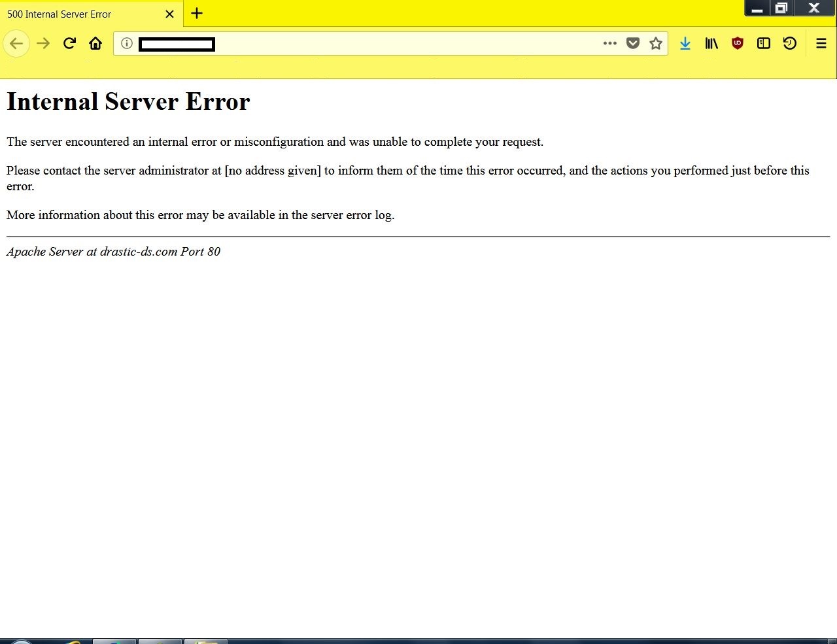
Task: Select the 500 Internal Server Error tab
Action: pos(78,14)
